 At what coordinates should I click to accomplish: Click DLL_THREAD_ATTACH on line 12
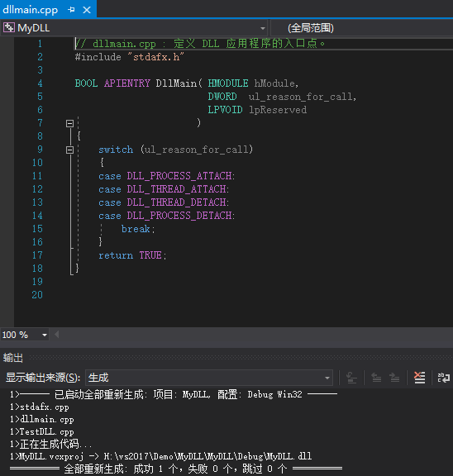[x=176, y=189]
